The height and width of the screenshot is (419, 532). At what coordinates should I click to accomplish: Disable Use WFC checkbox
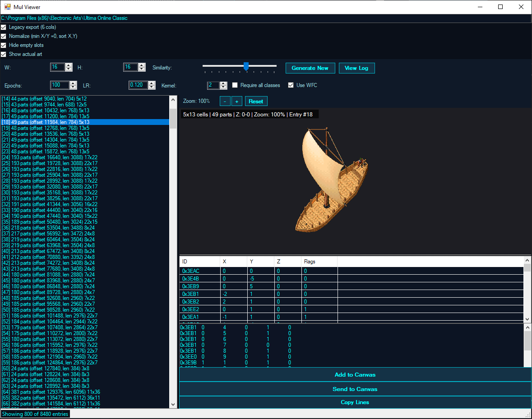pyautogui.click(x=291, y=85)
